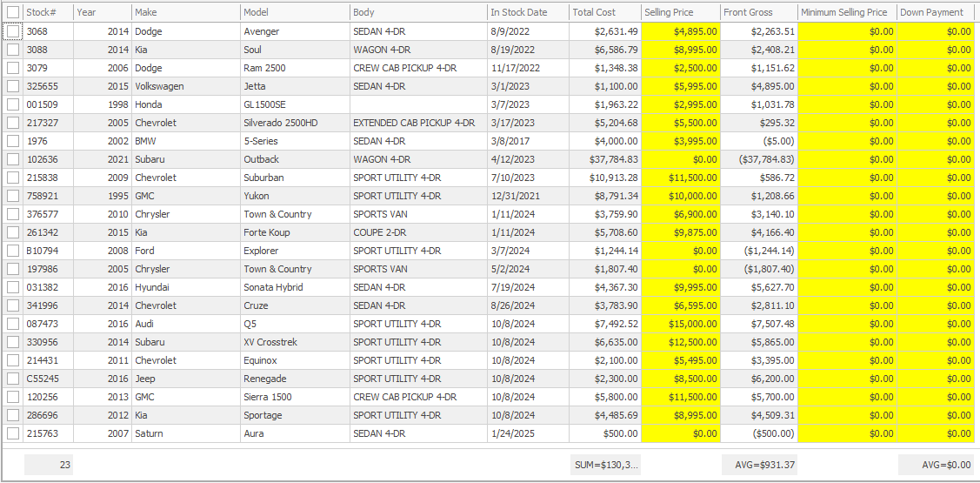Click in stock date 11/17/2022

pos(528,68)
